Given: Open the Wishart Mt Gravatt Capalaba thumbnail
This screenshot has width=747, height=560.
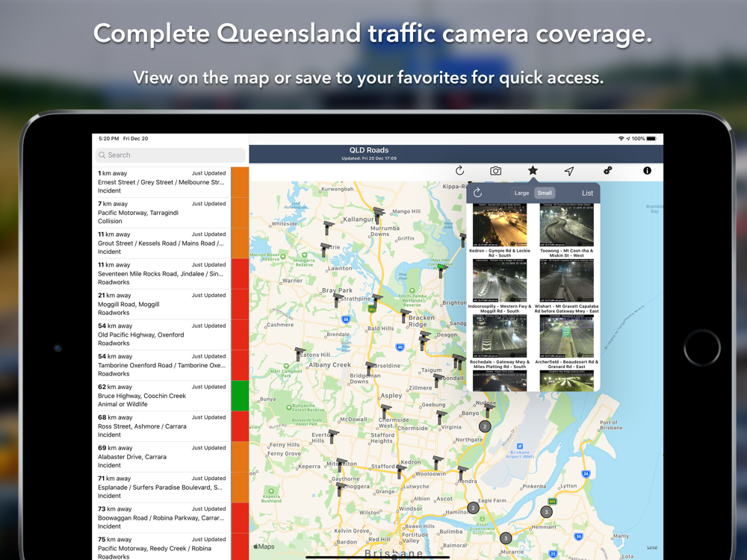Looking at the screenshot, I should [566, 281].
